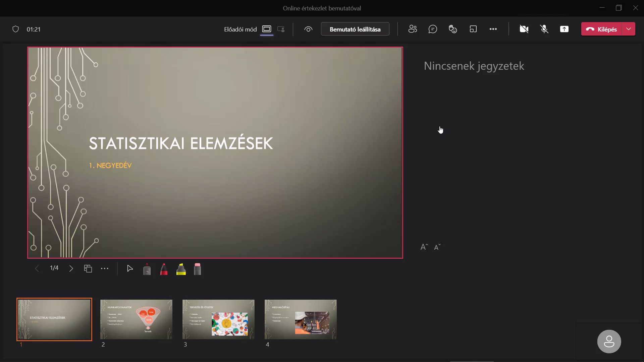The width and height of the screenshot is (644, 362).
Task: Select the eraser tool
Action: [198, 269]
